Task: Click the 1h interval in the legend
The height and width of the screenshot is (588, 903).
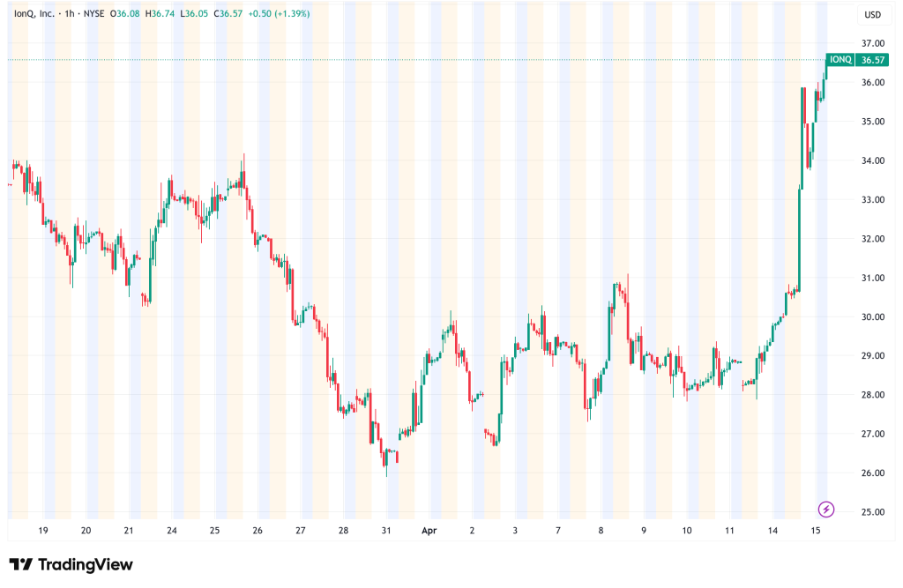Action: tap(69, 14)
